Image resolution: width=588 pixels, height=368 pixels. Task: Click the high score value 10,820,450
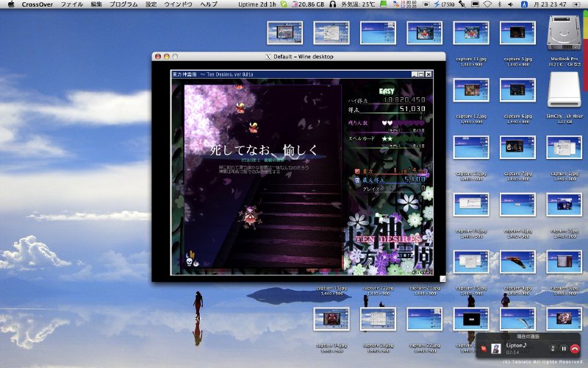pyautogui.click(x=404, y=100)
